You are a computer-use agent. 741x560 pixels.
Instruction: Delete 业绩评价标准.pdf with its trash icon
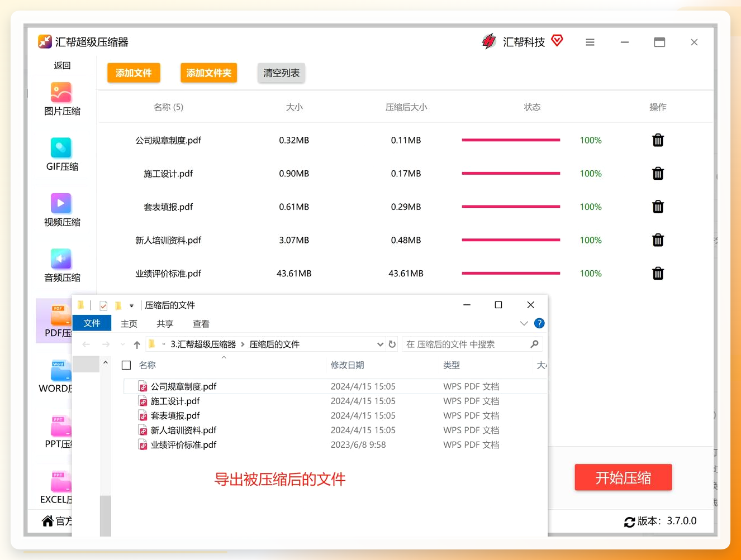tap(658, 274)
